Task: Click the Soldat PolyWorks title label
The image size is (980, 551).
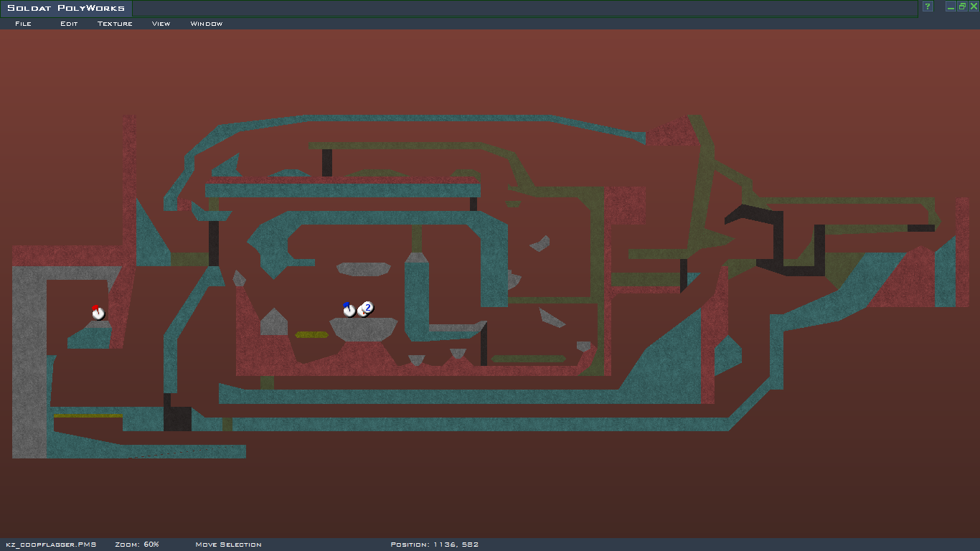Action: [66, 8]
